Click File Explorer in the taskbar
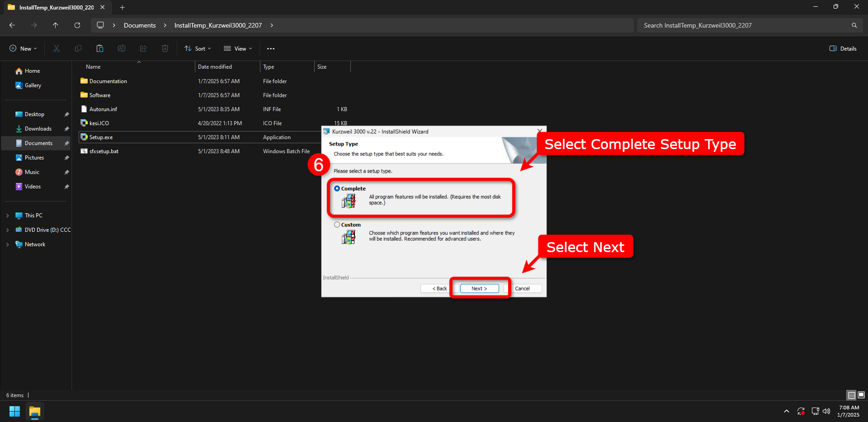 pos(35,412)
